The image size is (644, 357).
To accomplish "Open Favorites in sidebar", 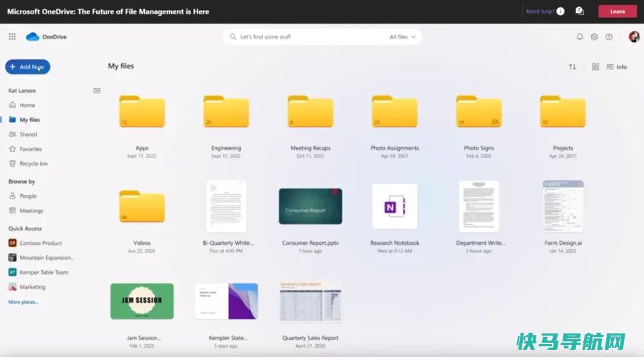I will point(26,149).
